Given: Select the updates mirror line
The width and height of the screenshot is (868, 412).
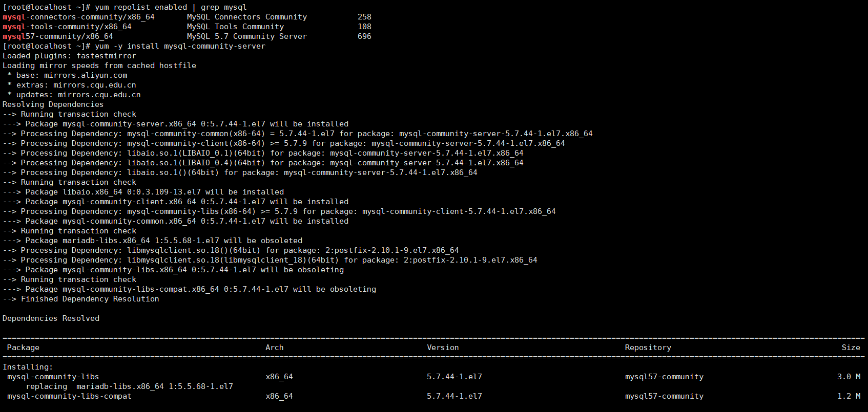Looking at the screenshot, I should click(x=74, y=95).
